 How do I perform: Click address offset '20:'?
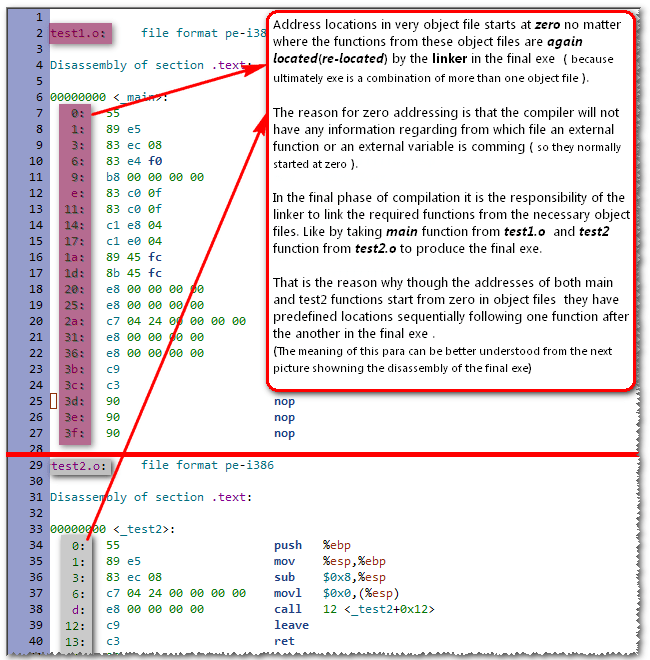[x=75, y=289]
